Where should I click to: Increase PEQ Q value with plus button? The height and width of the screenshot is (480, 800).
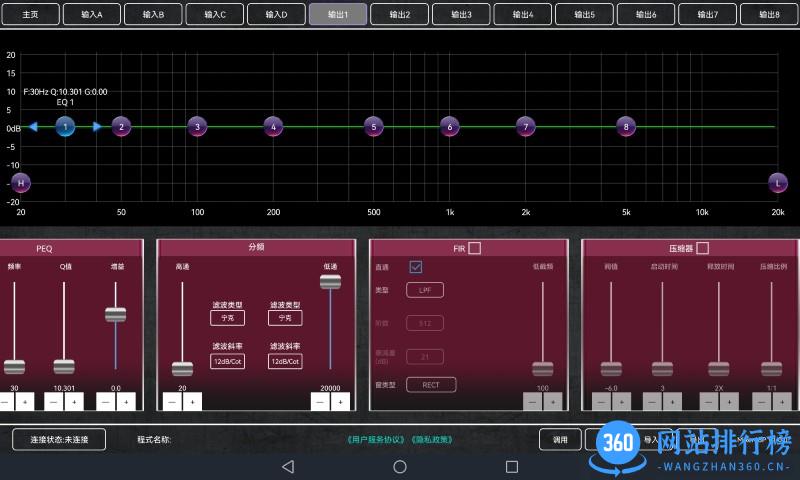[74, 402]
